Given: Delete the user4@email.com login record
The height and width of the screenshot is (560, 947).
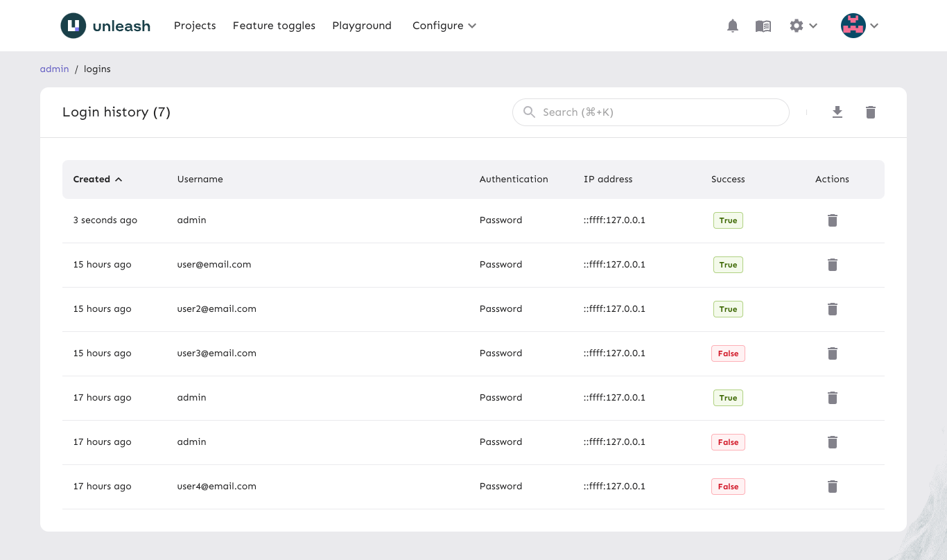Looking at the screenshot, I should tap(832, 486).
